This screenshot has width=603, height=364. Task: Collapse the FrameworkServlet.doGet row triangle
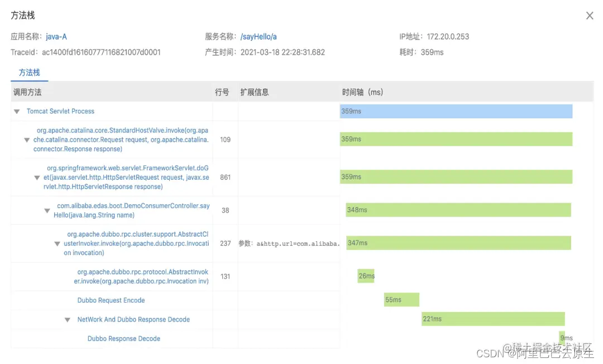click(37, 178)
